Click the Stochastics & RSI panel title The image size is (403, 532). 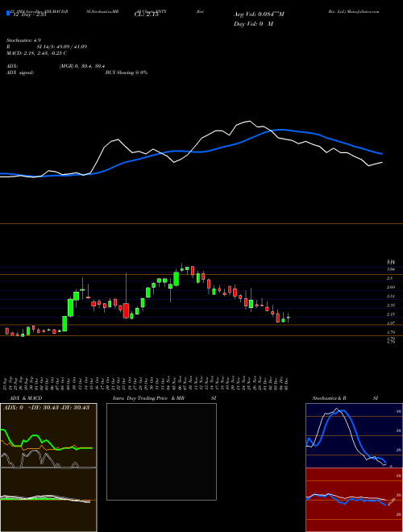pyautogui.click(x=345, y=398)
